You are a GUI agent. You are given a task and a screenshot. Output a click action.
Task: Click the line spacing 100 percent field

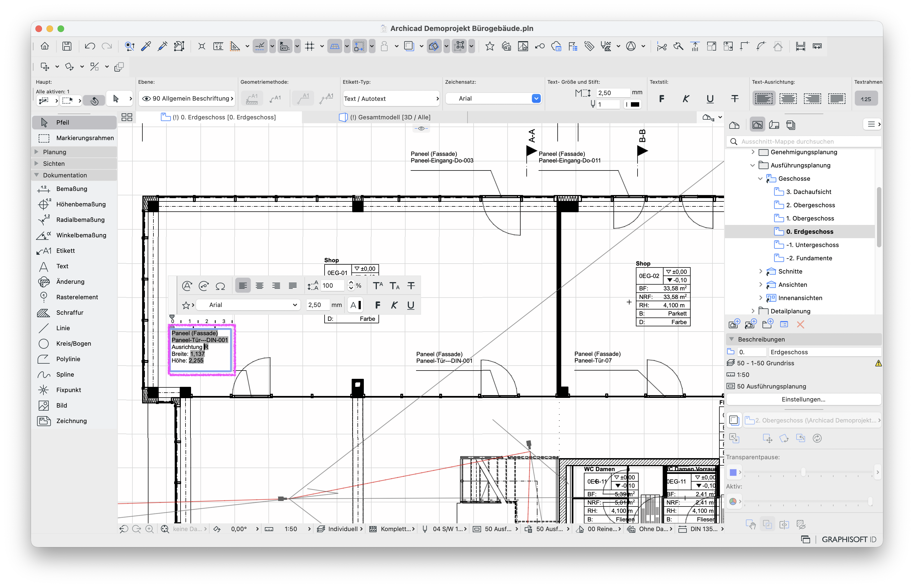pos(333,286)
